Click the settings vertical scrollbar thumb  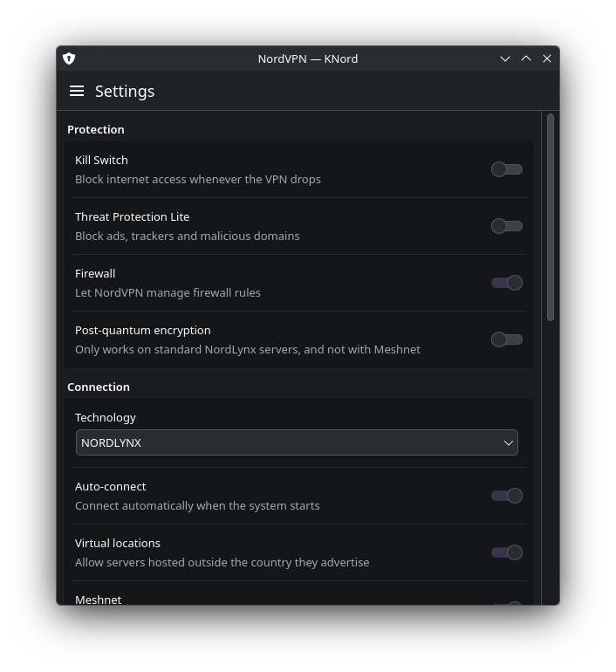pos(551,217)
